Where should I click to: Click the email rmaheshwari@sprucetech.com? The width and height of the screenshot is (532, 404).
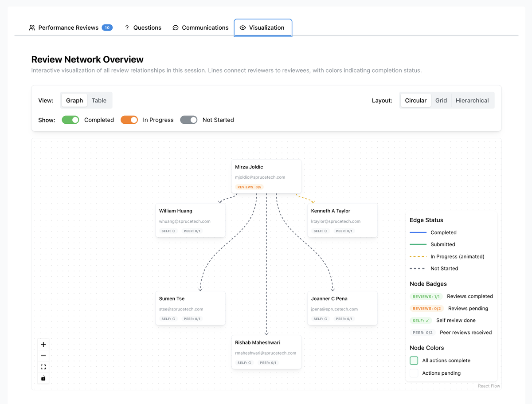[x=266, y=353]
